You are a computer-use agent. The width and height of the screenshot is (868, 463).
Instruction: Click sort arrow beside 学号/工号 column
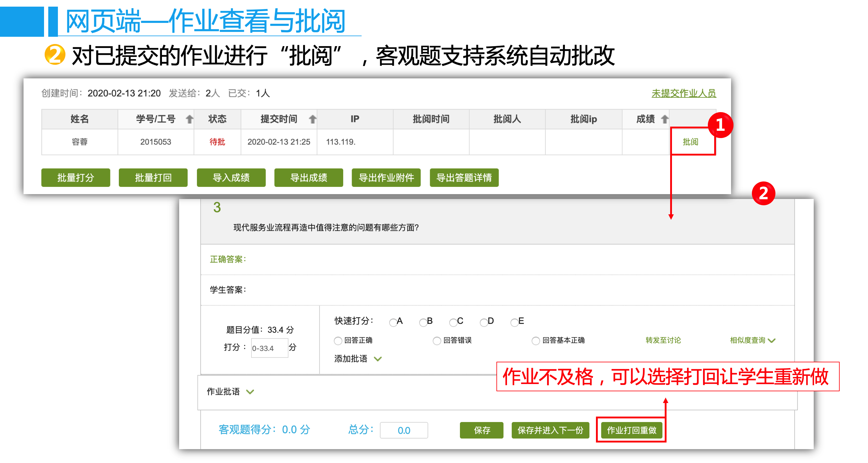[190, 119]
